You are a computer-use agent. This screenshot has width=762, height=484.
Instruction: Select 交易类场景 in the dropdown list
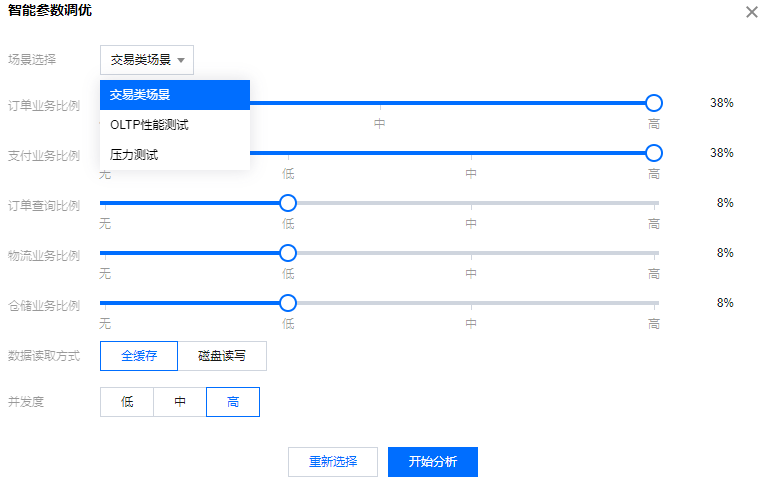(x=175, y=95)
